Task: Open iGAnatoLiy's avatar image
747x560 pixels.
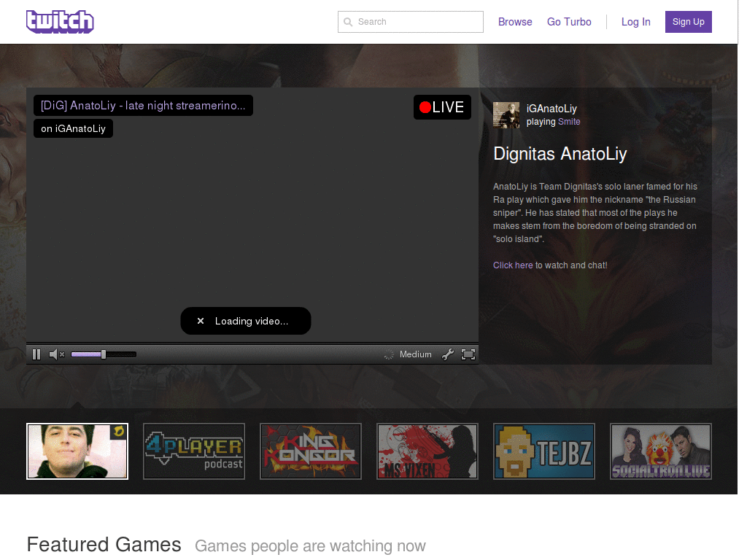Action: coord(506,114)
